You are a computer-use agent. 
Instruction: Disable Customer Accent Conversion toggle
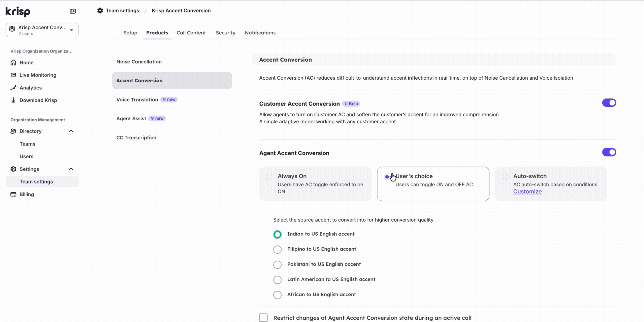pos(609,103)
